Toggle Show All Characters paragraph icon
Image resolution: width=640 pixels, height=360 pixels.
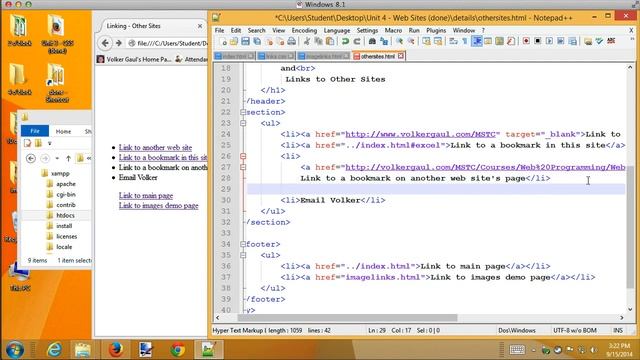pyautogui.click(x=464, y=41)
